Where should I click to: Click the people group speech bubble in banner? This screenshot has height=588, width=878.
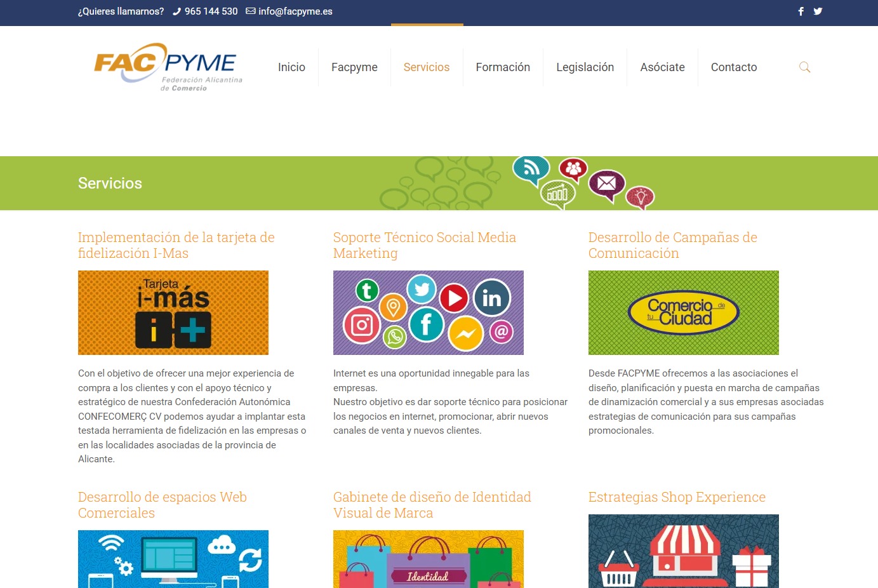click(x=573, y=170)
